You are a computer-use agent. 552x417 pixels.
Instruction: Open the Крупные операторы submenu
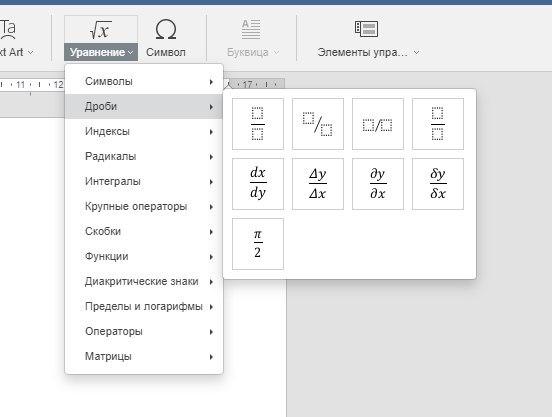144,206
